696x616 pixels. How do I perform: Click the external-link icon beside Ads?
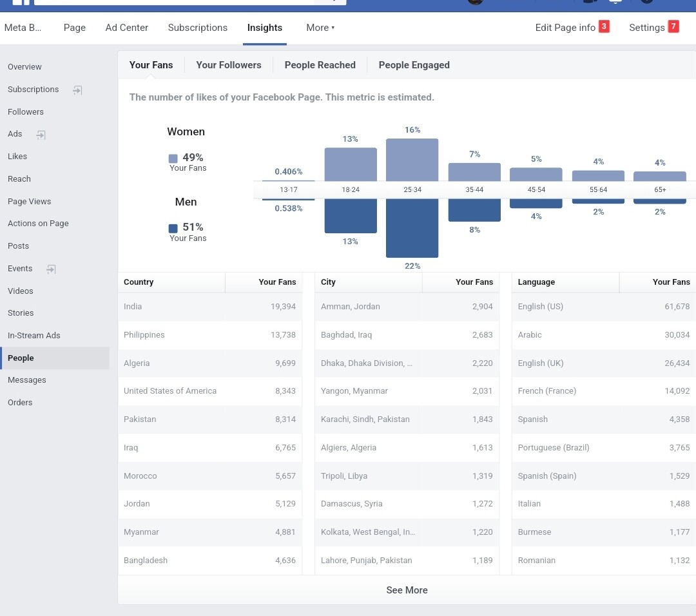point(41,135)
